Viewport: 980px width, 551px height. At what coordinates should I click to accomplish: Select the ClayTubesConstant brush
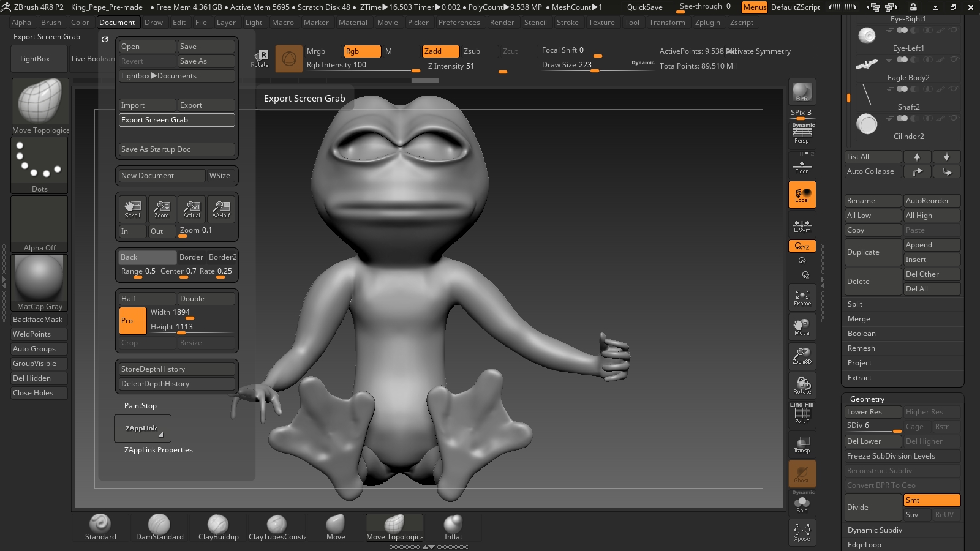click(277, 528)
